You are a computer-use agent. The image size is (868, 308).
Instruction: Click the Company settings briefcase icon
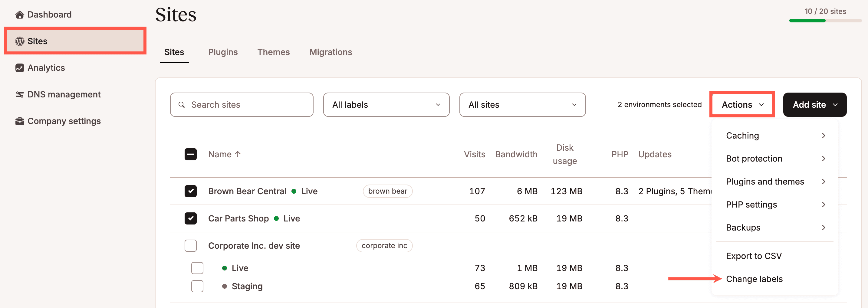pyautogui.click(x=20, y=121)
